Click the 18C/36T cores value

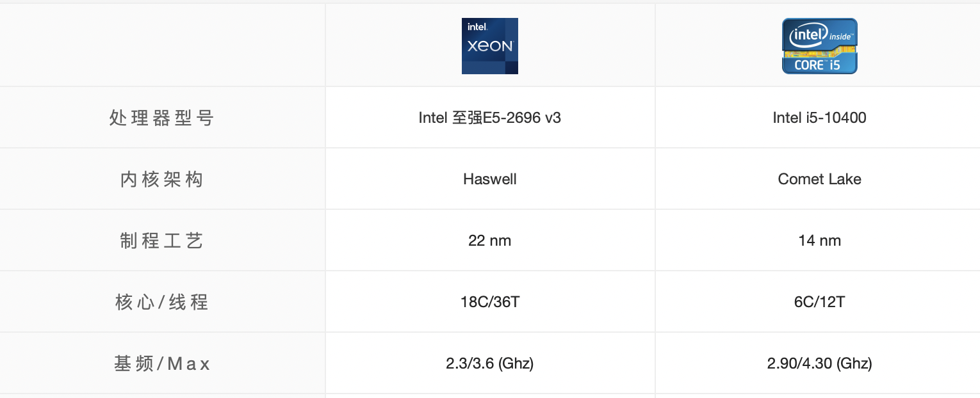[489, 302]
